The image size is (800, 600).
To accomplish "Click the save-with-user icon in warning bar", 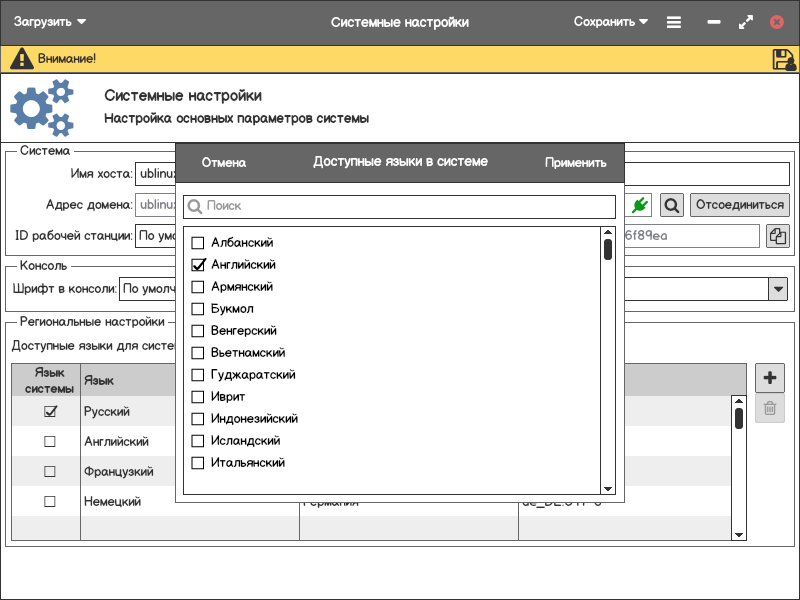I will [783, 59].
